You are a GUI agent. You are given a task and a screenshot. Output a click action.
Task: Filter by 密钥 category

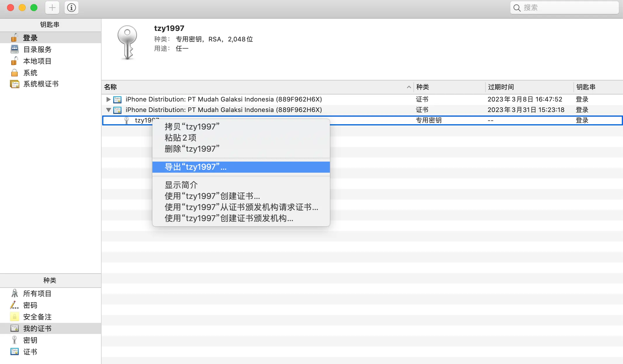30,340
